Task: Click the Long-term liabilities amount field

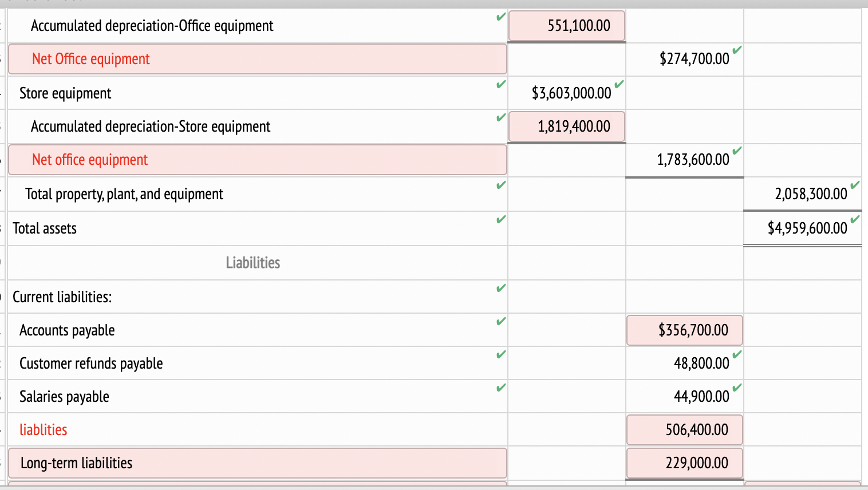Action: 685,463
